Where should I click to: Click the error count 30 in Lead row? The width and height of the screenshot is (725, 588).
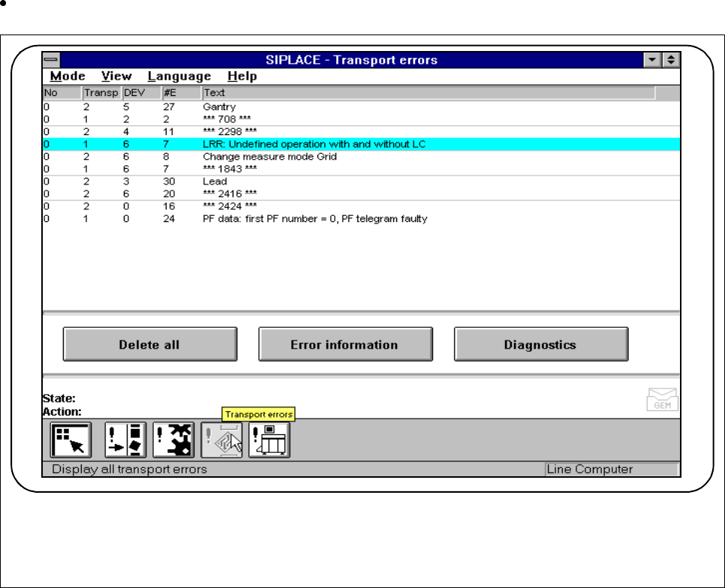point(169,181)
